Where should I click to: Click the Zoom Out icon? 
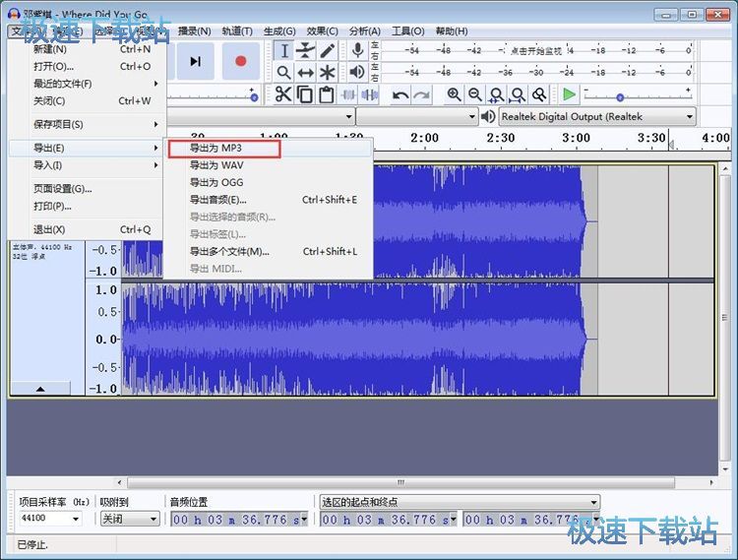click(475, 95)
